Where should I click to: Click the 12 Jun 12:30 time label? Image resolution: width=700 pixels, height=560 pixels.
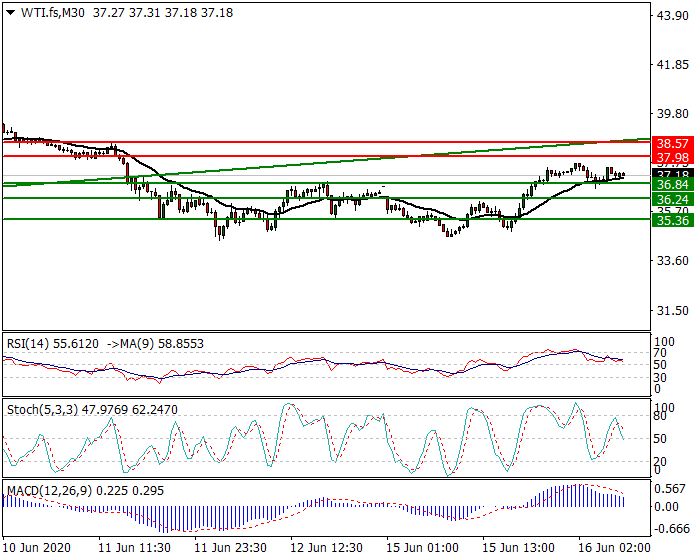click(x=326, y=547)
